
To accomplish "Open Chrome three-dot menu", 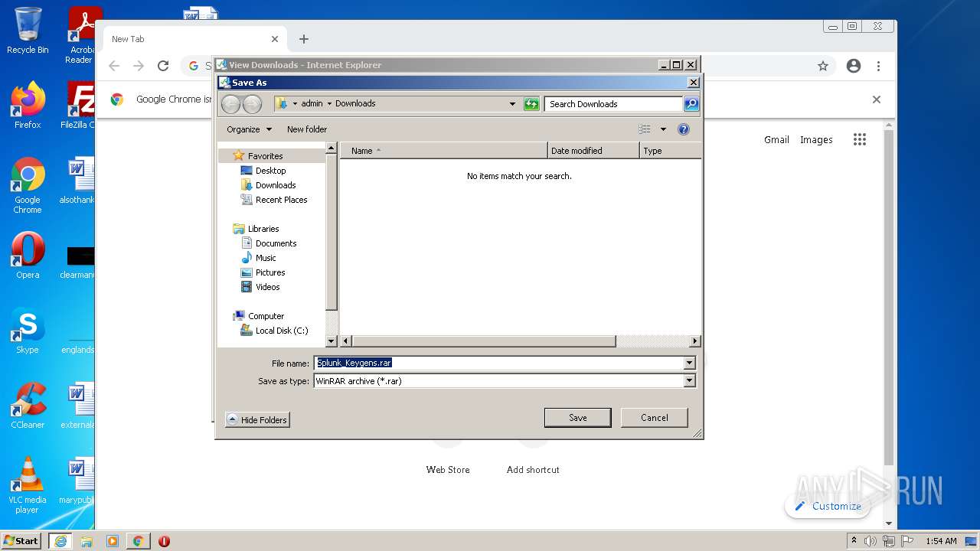I will click(879, 67).
